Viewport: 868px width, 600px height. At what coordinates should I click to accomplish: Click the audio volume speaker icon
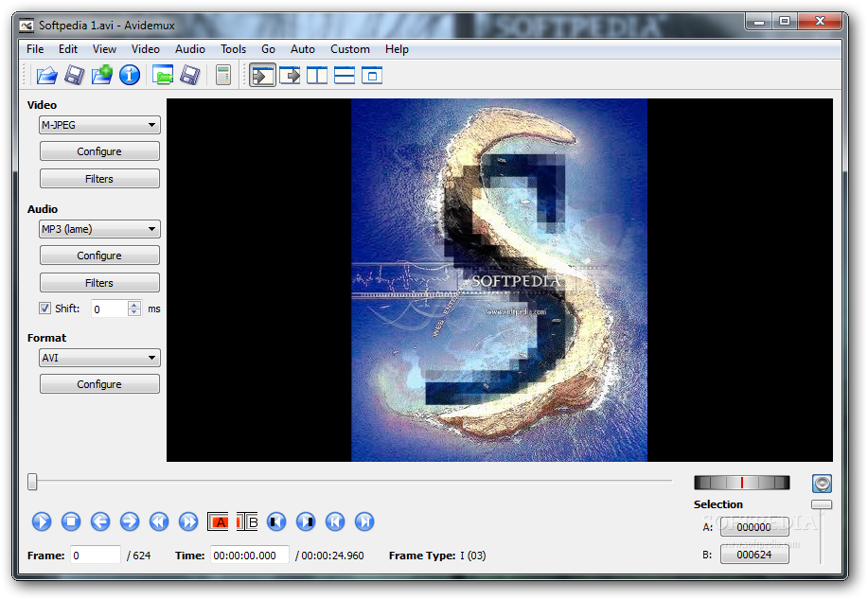(822, 484)
